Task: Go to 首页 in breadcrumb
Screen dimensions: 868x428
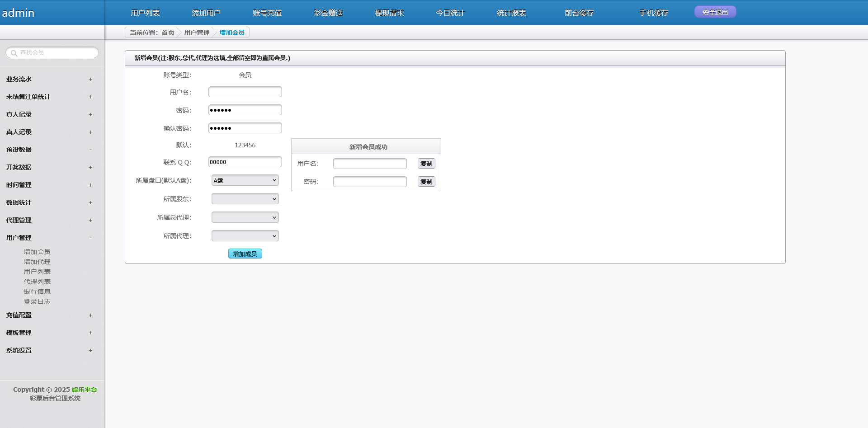Action: 168,33
